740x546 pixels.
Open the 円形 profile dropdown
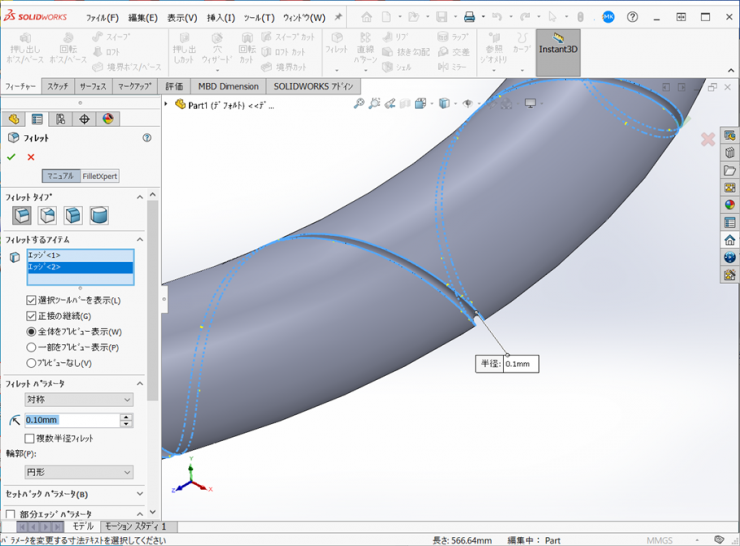(79, 472)
